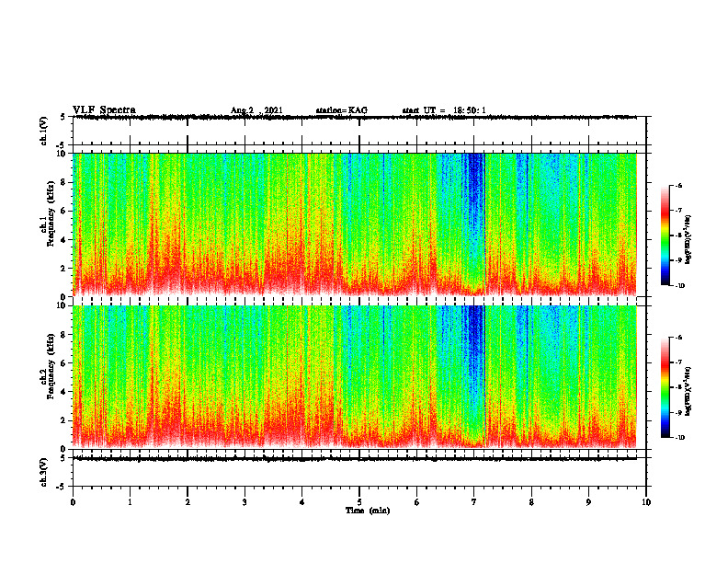
Task: Click the "station=KAG" header text
Action: click(x=342, y=110)
